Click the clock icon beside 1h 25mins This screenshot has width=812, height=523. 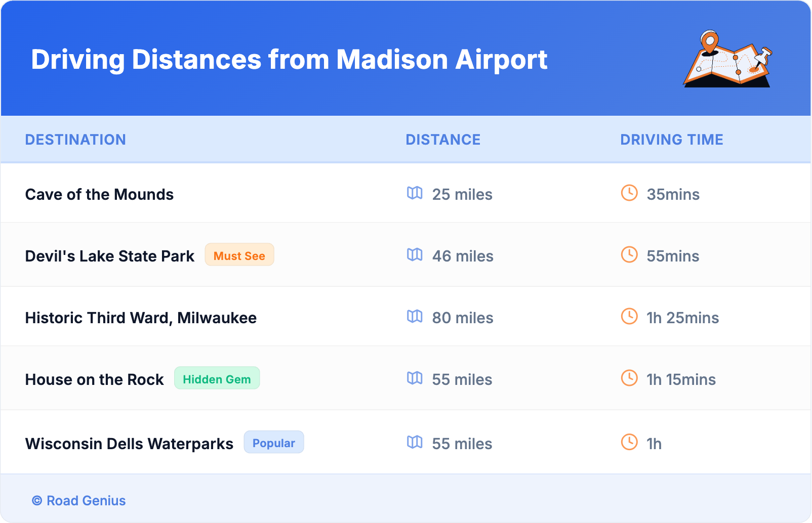[629, 317]
